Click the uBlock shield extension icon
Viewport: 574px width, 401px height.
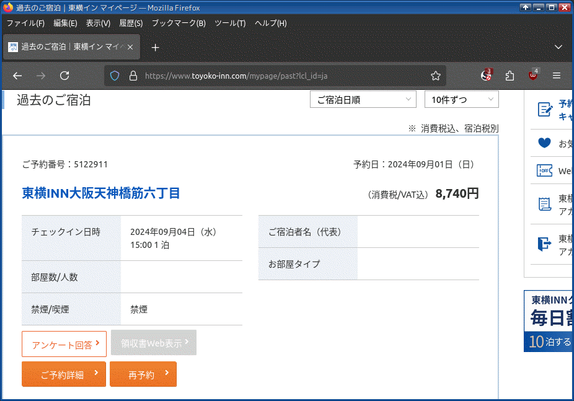[533, 75]
